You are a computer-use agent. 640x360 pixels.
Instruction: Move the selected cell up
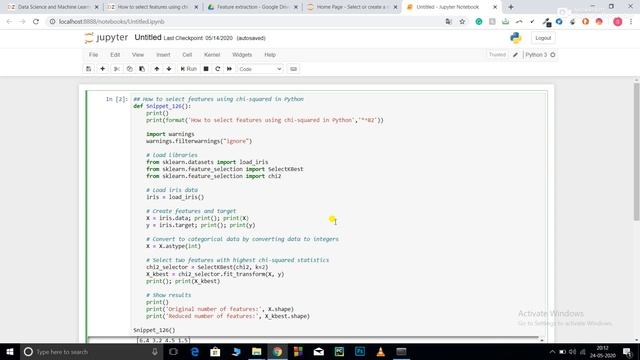coord(157,69)
